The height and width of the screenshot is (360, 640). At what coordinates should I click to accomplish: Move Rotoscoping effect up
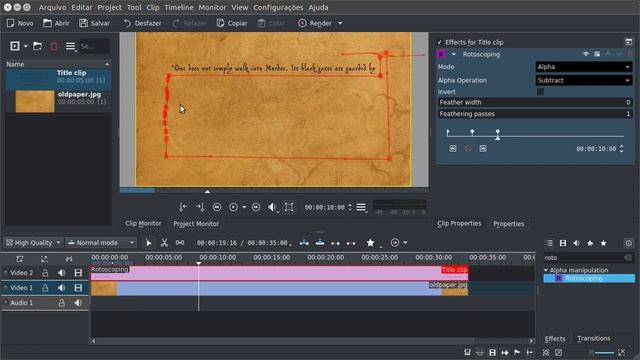(x=608, y=54)
